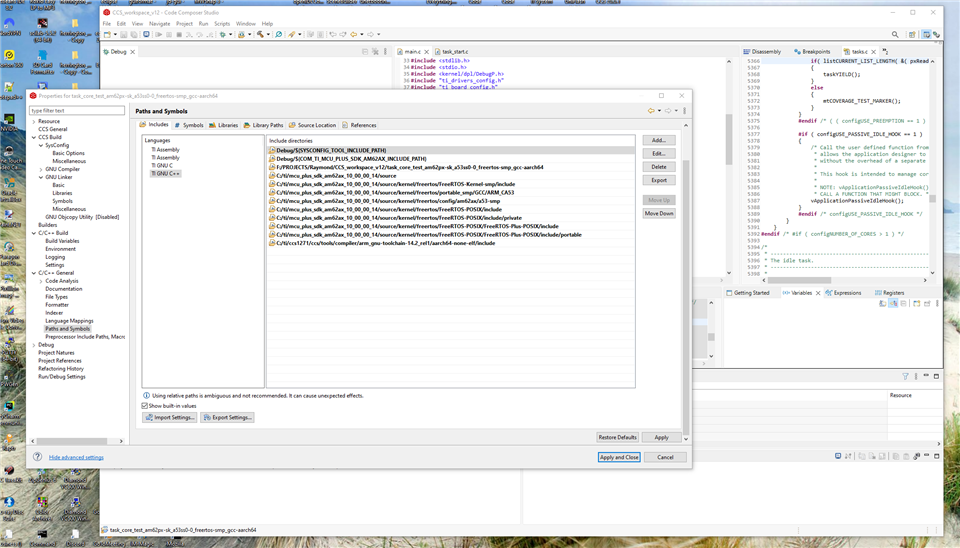Open the search magnifier in main window
Viewport: 960px width, 548px height.
895,35
